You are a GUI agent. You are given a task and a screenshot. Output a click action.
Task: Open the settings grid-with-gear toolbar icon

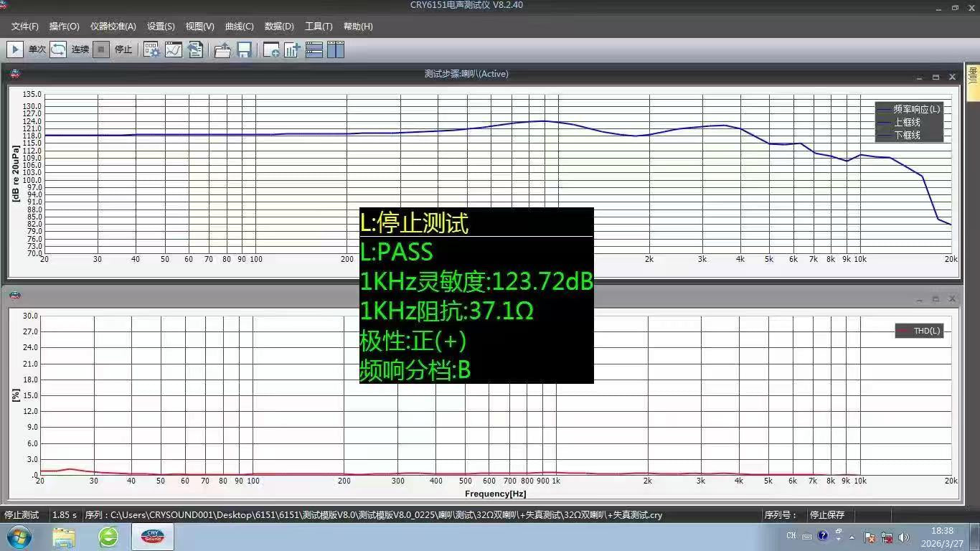151,50
